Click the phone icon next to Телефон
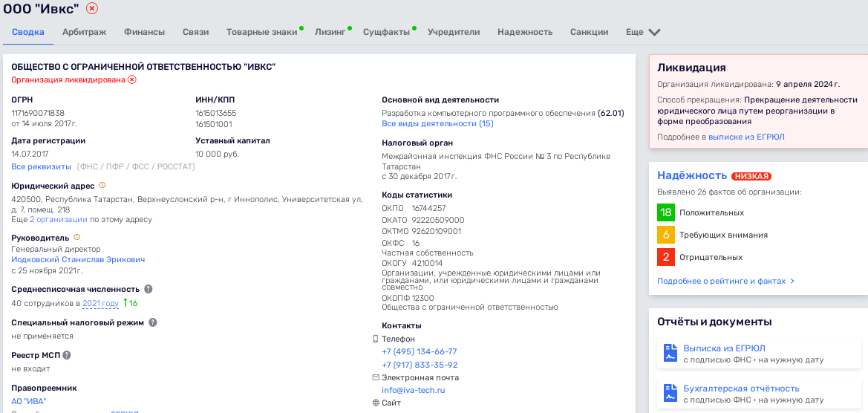This screenshot has height=413, width=868. [375, 339]
